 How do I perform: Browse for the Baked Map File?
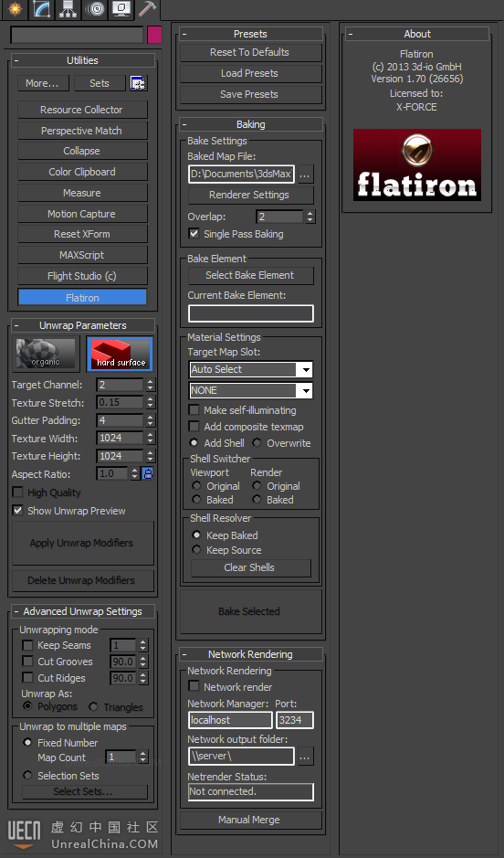click(x=305, y=175)
